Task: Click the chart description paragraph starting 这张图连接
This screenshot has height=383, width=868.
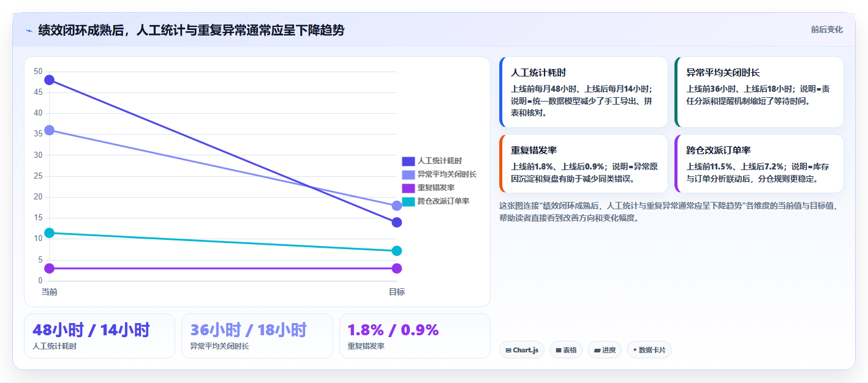Action: (668, 212)
